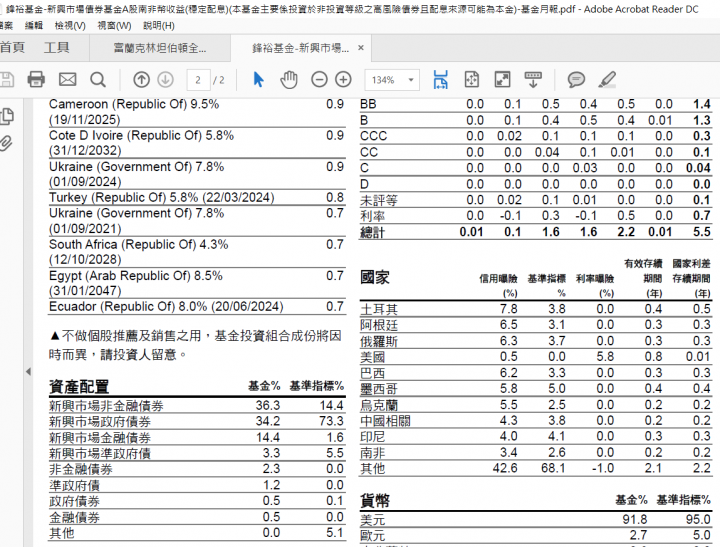Click the 阿根廷 country row label
720x547 pixels.
pyautogui.click(x=379, y=325)
